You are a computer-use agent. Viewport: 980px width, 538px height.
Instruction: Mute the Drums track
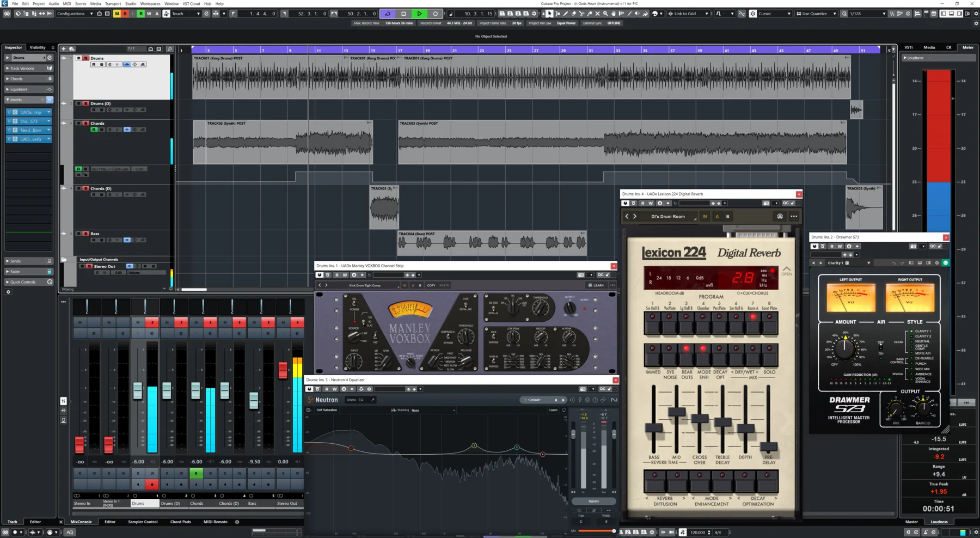click(78, 58)
